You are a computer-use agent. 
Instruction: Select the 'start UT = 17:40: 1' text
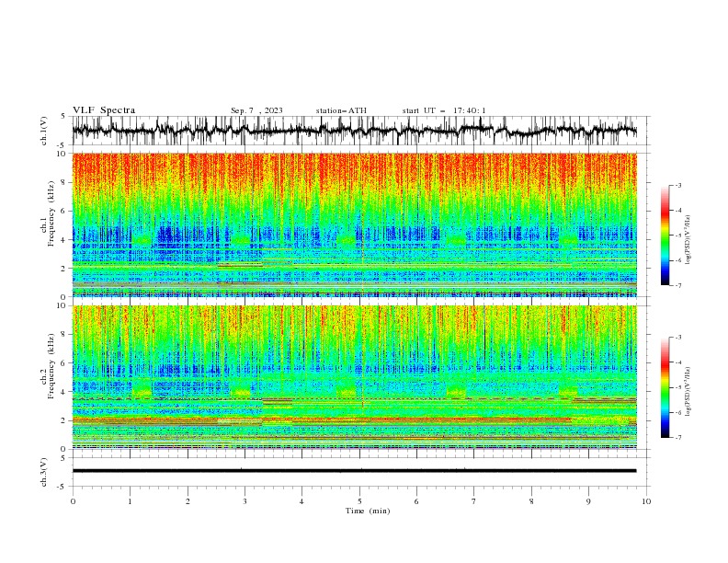[444, 110]
